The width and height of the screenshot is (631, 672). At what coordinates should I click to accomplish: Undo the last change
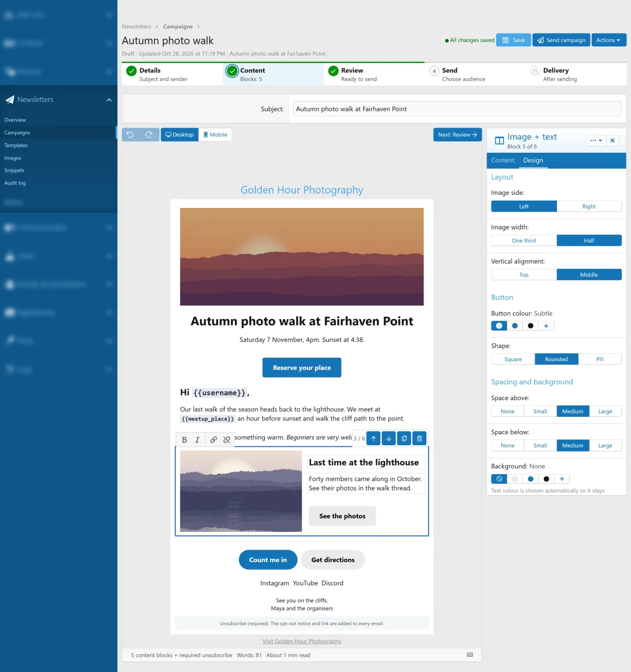pyautogui.click(x=130, y=135)
